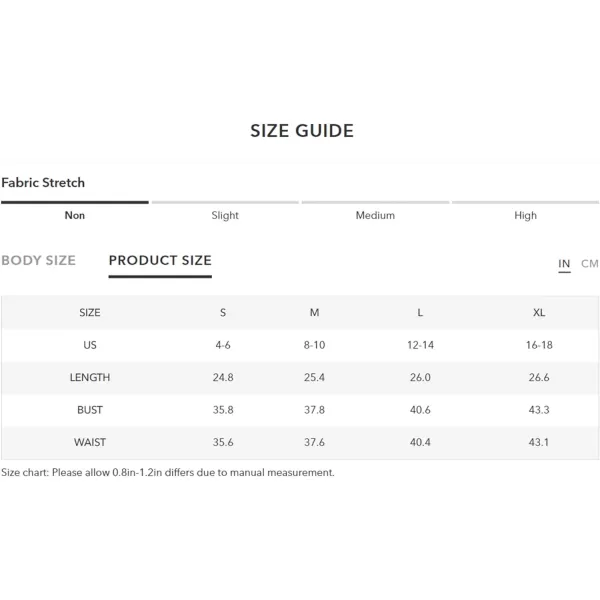This screenshot has width=600, height=600.
Task: Select IN as measurement unit
Action: 564,264
